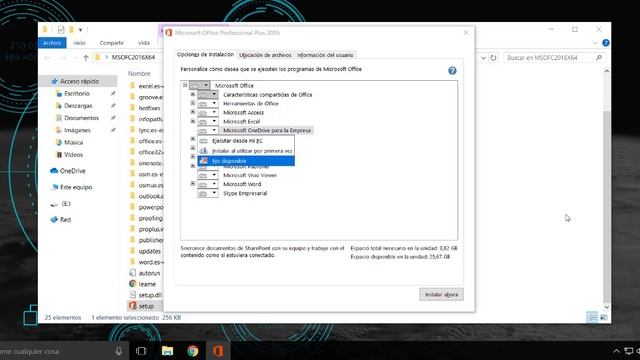The height and width of the screenshot is (360, 640).
Task: Expand the Herramientas de Office node
Action: click(x=193, y=103)
